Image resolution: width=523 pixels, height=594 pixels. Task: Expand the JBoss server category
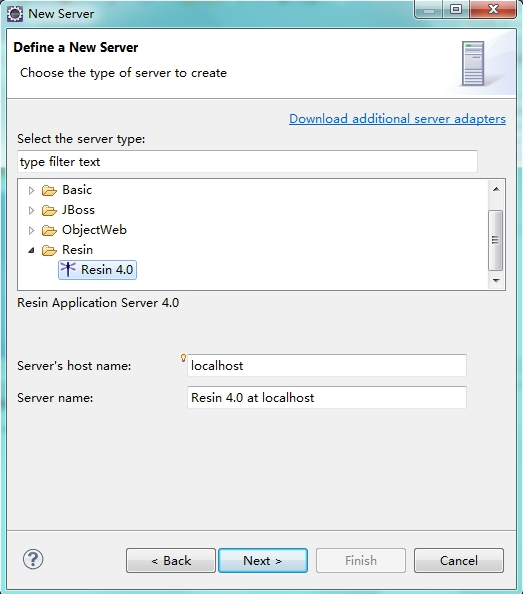point(31,210)
